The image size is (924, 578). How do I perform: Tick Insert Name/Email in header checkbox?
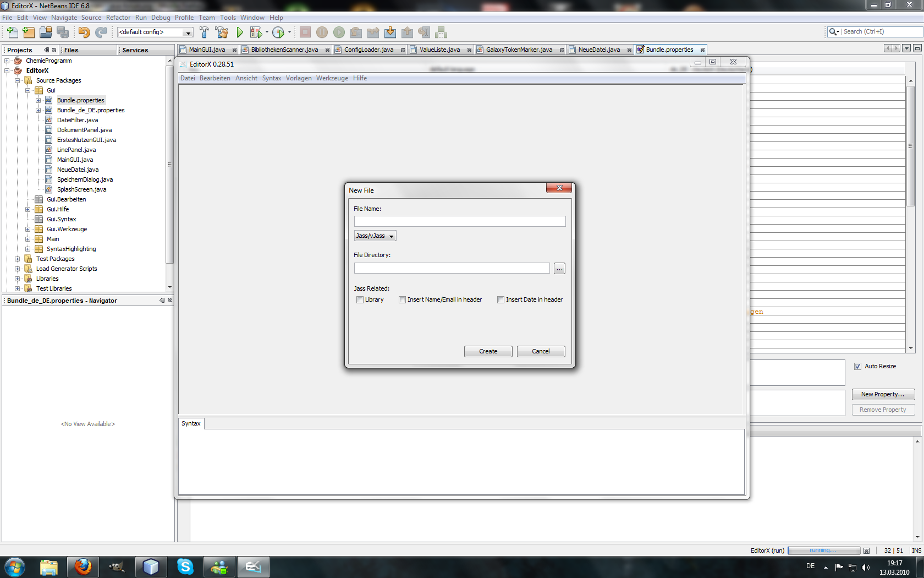click(402, 300)
